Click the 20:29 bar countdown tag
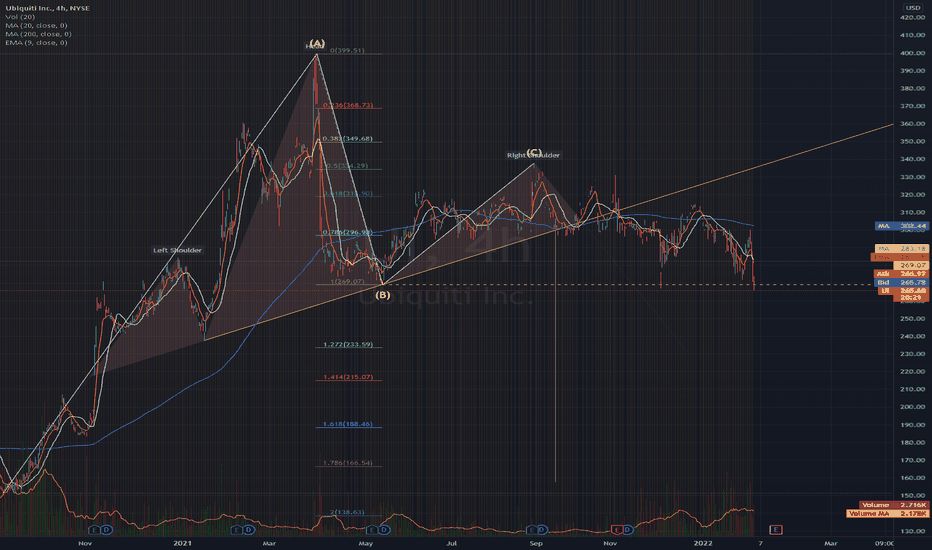Viewport: 932px width, 550px height. pyautogui.click(x=911, y=297)
